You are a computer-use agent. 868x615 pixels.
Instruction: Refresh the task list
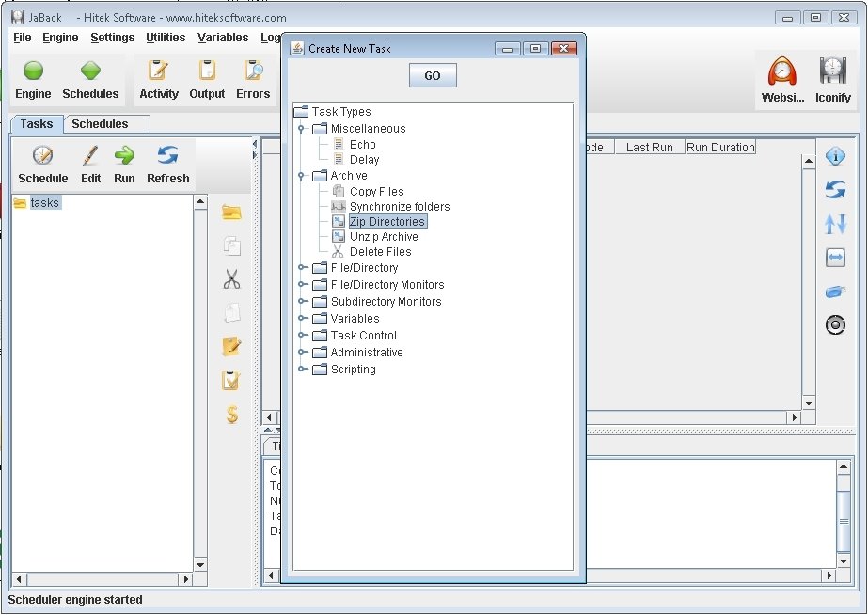pyautogui.click(x=167, y=155)
